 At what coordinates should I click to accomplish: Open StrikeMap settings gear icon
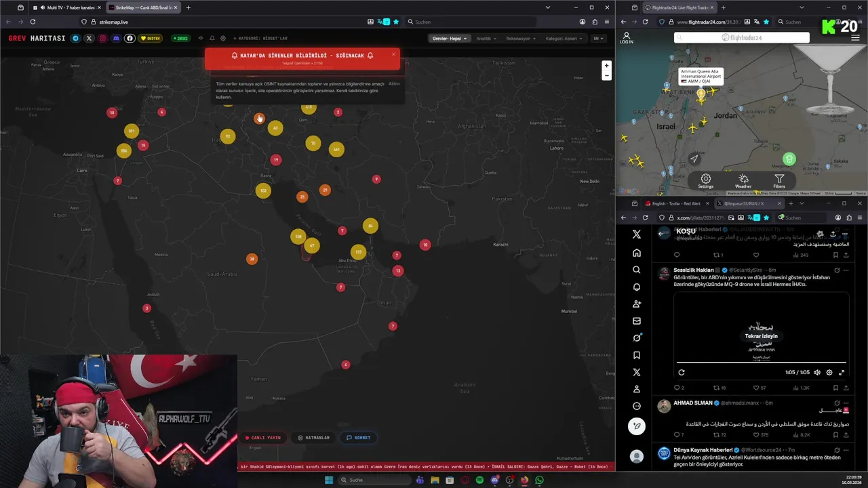pyautogui.click(x=223, y=39)
